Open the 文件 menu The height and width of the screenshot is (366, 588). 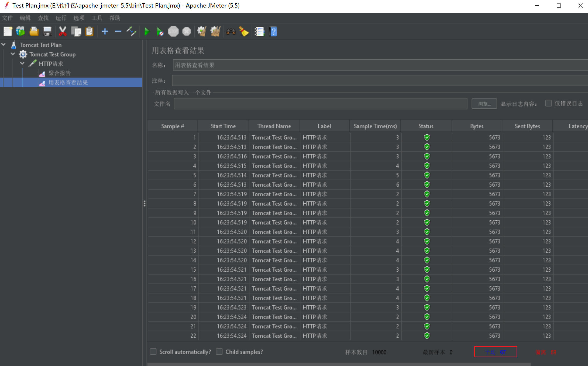pyautogui.click(x=8, y=18)
